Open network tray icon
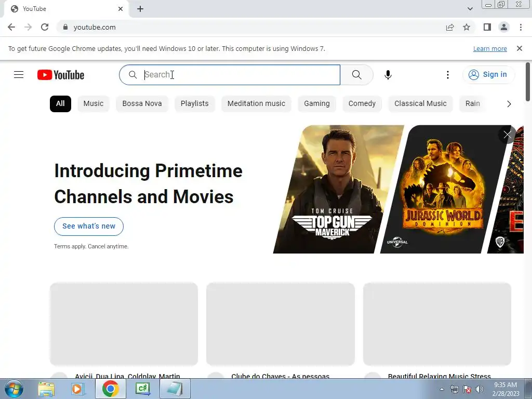 coord(454,389)
